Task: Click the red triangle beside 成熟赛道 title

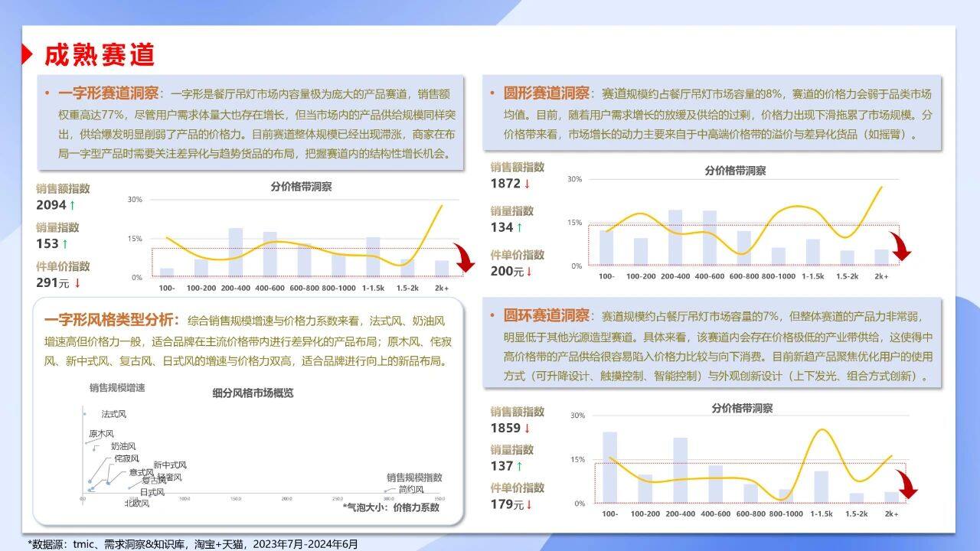Action: 28,54
